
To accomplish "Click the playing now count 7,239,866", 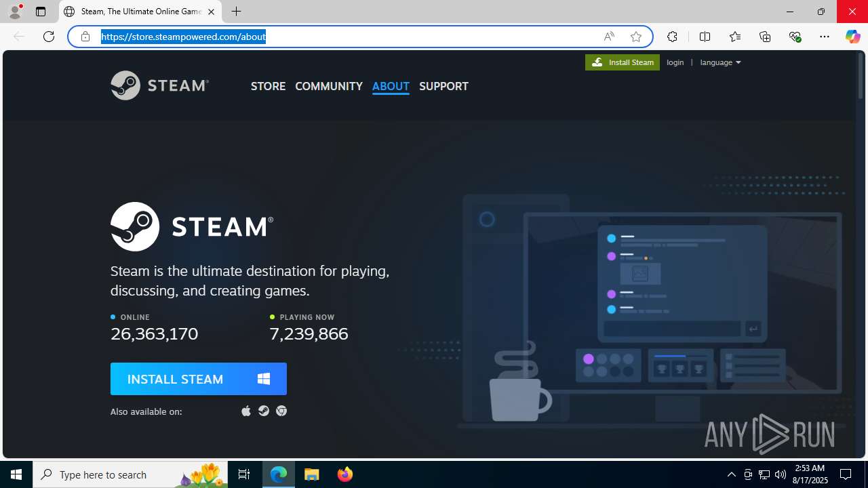I will pos(309,333).
